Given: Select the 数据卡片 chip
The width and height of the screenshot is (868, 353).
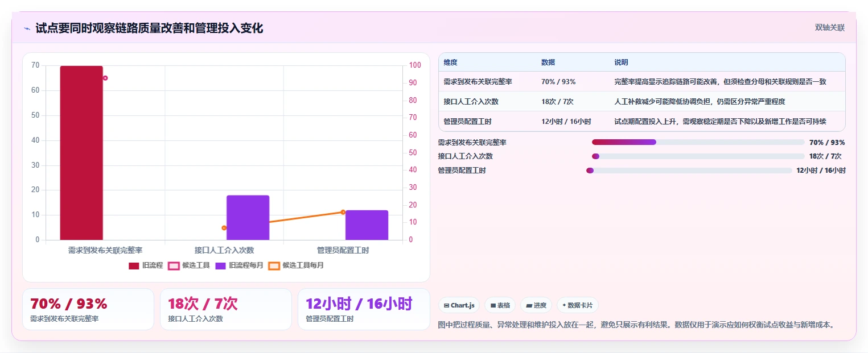Looking at the screenshot, I should point(577,305).
